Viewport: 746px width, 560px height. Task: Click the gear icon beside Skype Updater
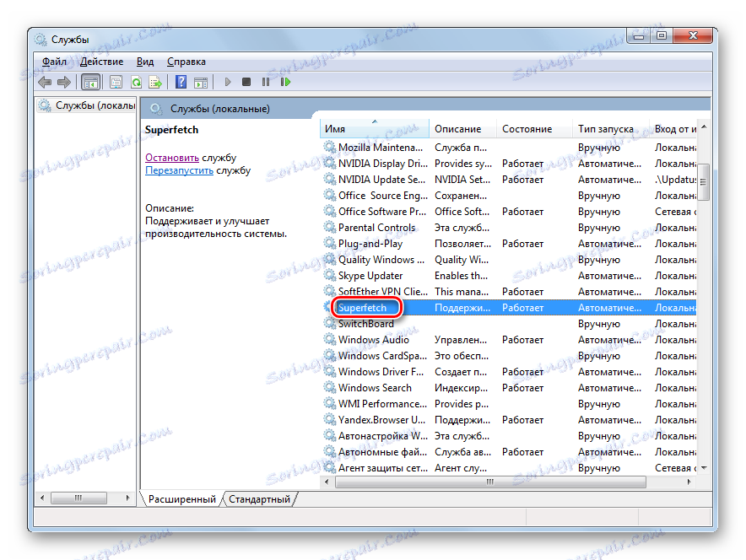pyautogui.click(x=330, y=275)
